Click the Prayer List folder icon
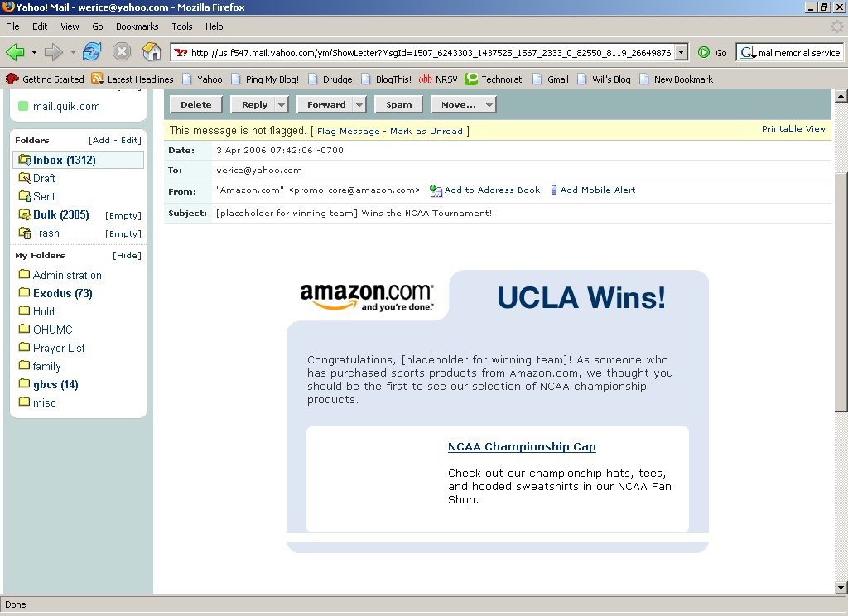848x616 pixels. tap(24, 347)
